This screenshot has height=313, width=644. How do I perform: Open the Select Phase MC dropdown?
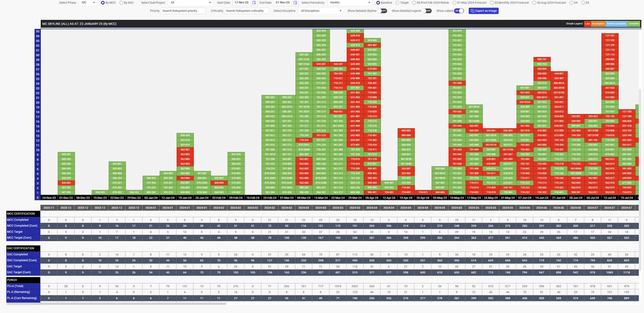click(88, 3)
